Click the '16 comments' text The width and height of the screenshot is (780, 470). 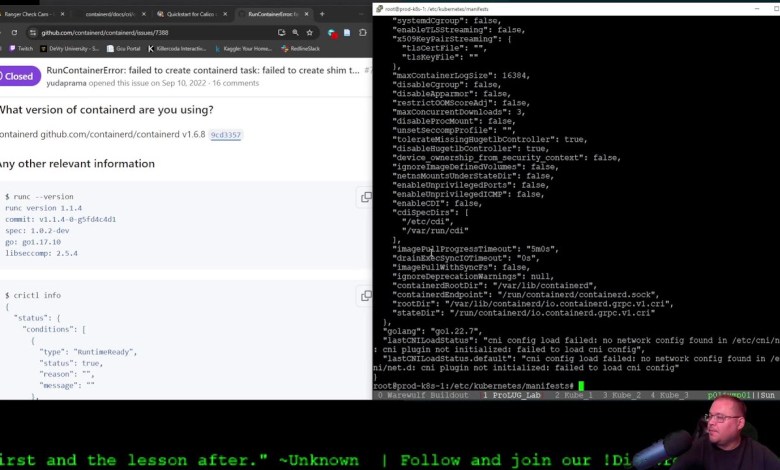pos(235,83)
